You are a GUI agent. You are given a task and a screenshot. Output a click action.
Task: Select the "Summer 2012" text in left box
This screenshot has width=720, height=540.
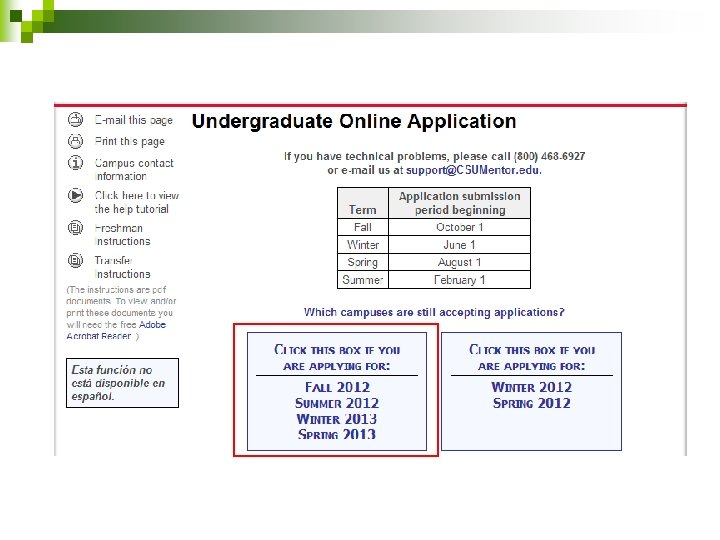(x=337, y=403)
